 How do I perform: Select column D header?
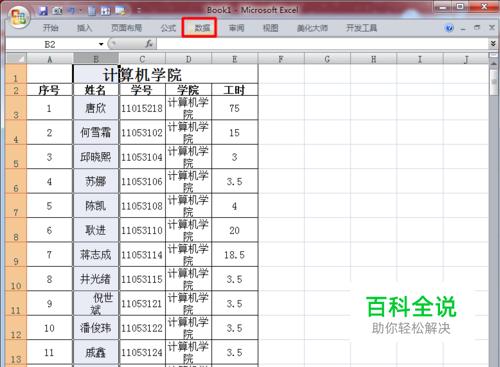pyautogui.click(x=189, y=59)
